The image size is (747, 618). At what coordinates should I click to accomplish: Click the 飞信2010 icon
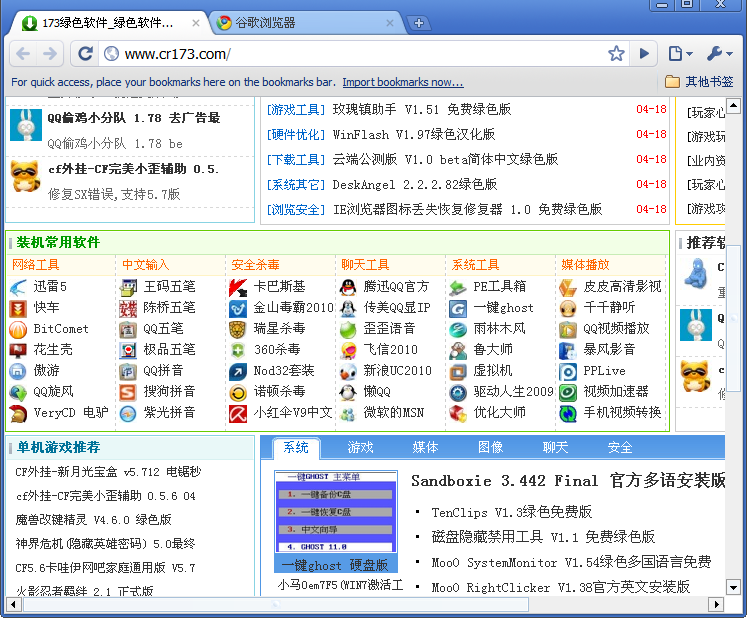[348, 350]
